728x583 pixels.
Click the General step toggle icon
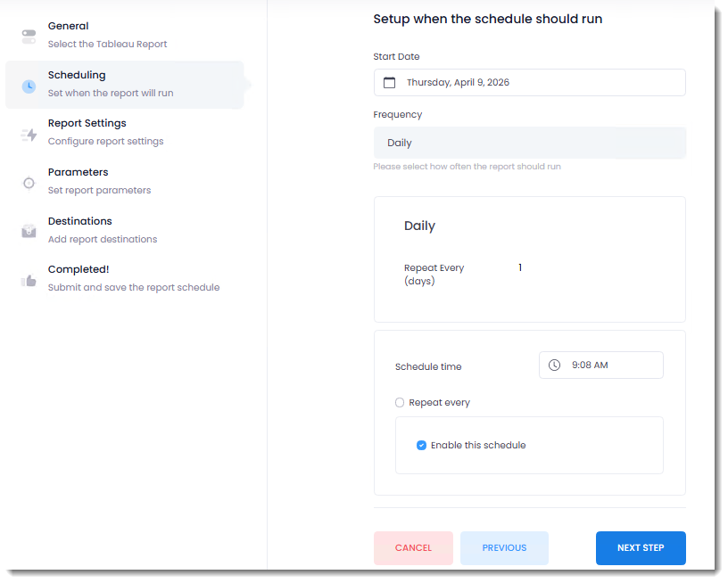29,37
